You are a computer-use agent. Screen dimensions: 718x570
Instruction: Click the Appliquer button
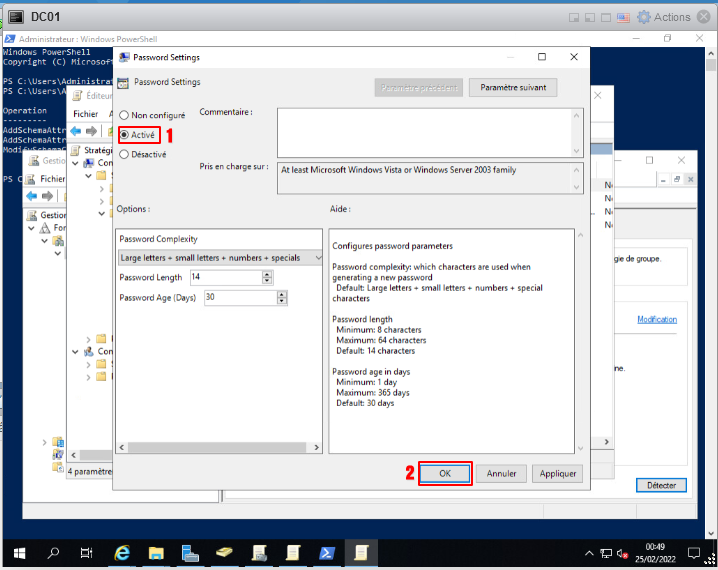click(x=557, y=473)
